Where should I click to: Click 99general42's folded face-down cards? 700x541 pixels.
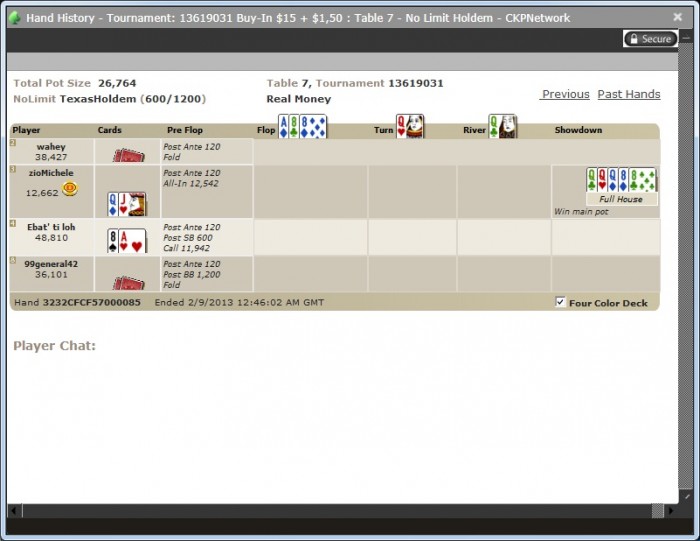coord(129,283)
